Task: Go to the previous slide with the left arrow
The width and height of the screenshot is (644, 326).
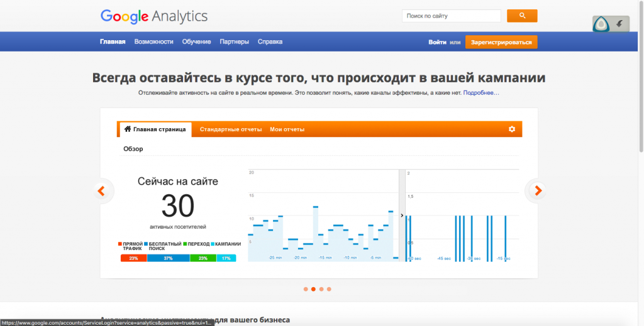Action: (101, 191)
